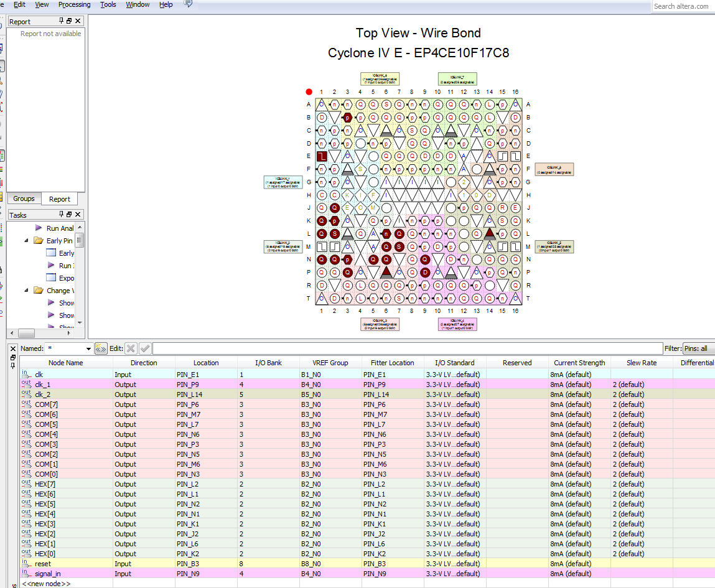Image resolution: width=715 pixels, height=588 pixels.
Task: Click the Node Name column header
Action: [x=66, y=363]
